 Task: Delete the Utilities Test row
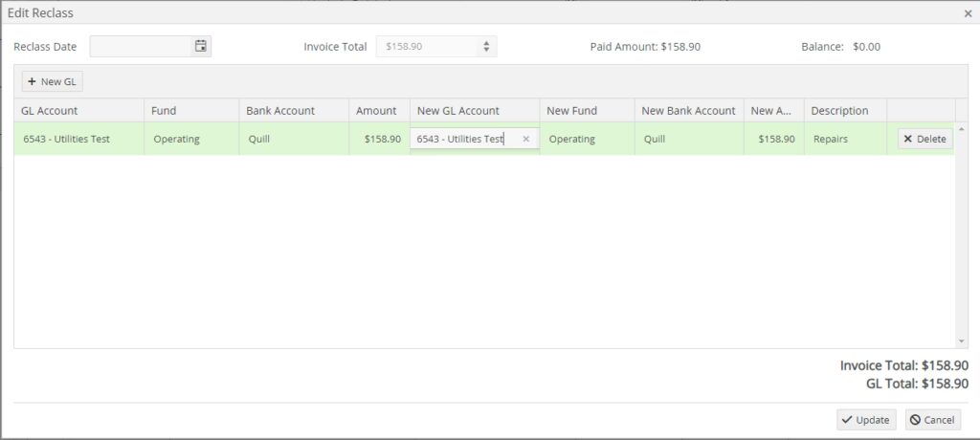[x=924, y=139]
